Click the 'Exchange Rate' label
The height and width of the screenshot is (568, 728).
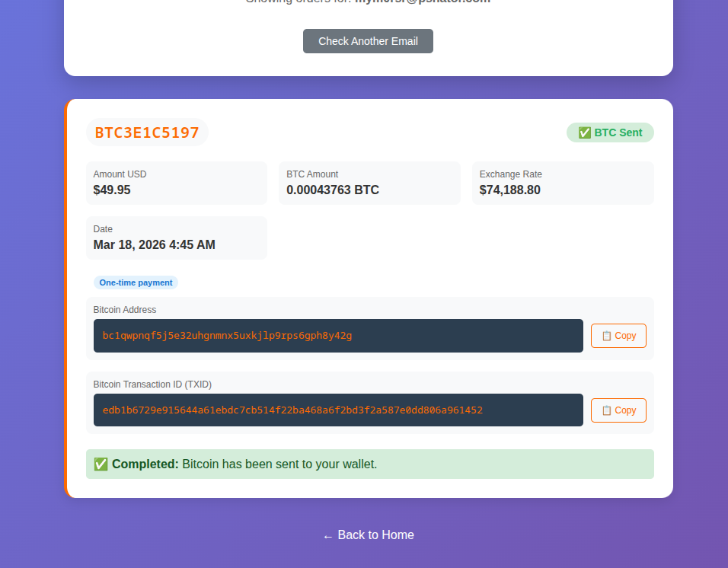[510, 174]
